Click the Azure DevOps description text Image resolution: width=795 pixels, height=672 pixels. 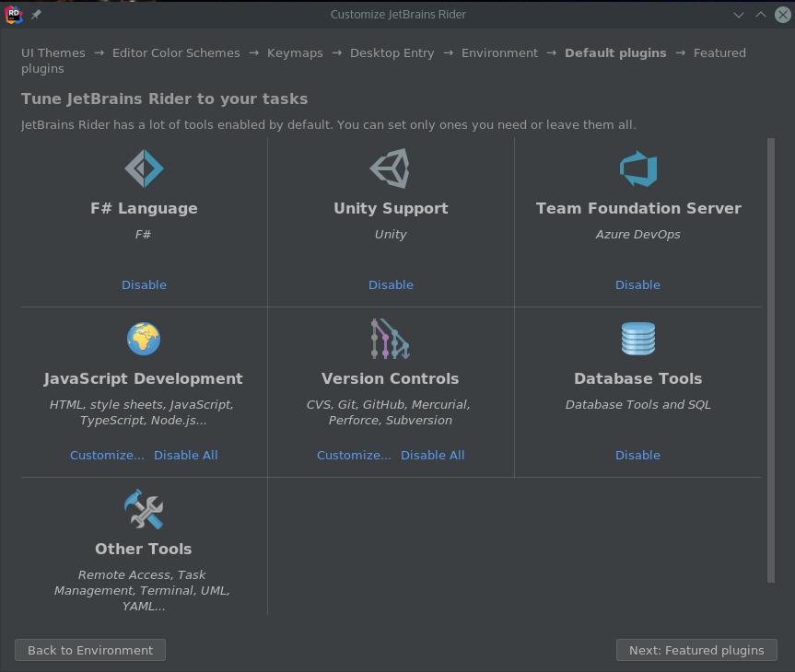click(637, 234)
